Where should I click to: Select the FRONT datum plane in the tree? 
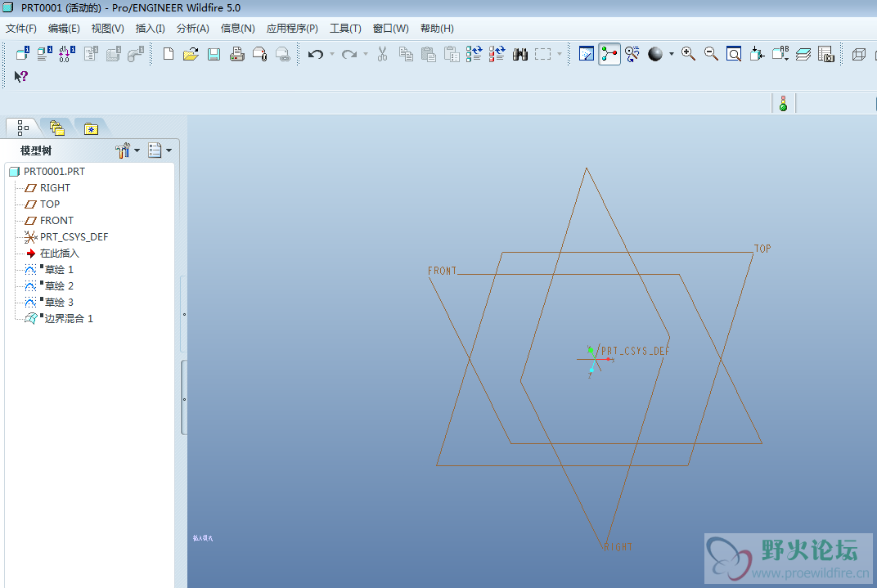click(49, 220)
